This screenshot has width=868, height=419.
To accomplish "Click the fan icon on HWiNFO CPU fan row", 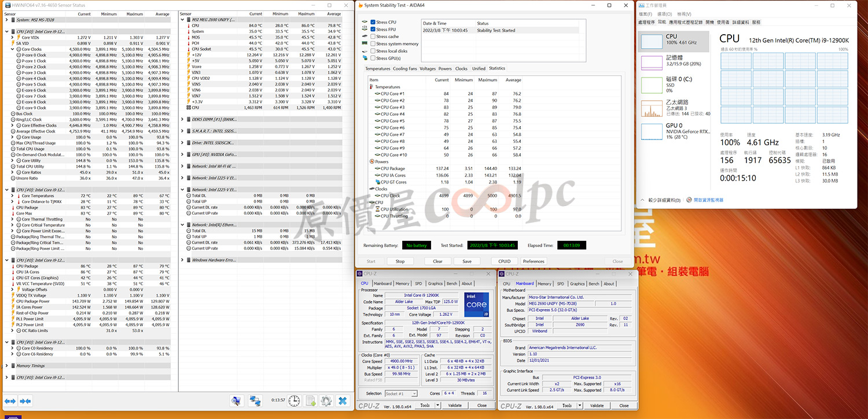I will 189,108.
